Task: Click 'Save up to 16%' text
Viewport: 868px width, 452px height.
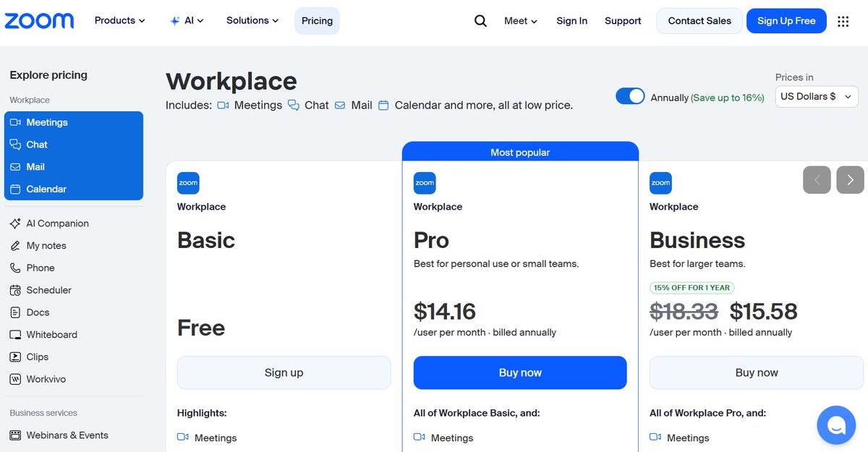Action: point(728,98)
